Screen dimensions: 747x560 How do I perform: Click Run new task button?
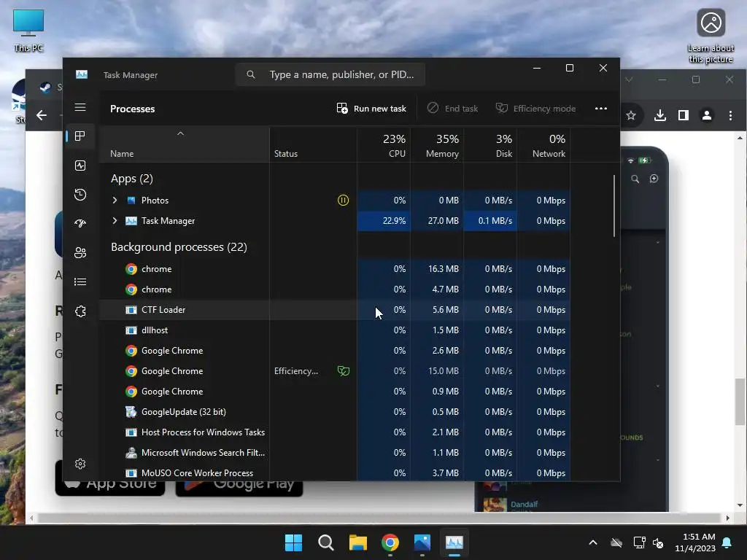(371, 109)
